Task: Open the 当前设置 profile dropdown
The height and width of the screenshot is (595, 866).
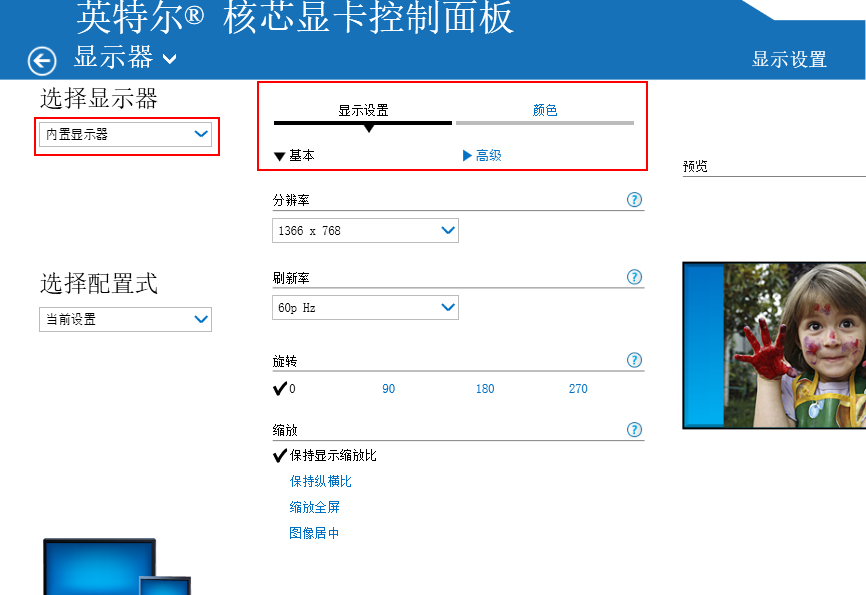Action: point(125,319)
